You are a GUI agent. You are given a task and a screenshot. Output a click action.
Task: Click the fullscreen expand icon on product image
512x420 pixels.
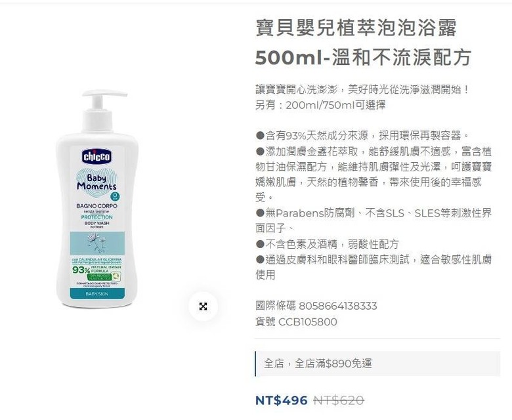[203, 306]
